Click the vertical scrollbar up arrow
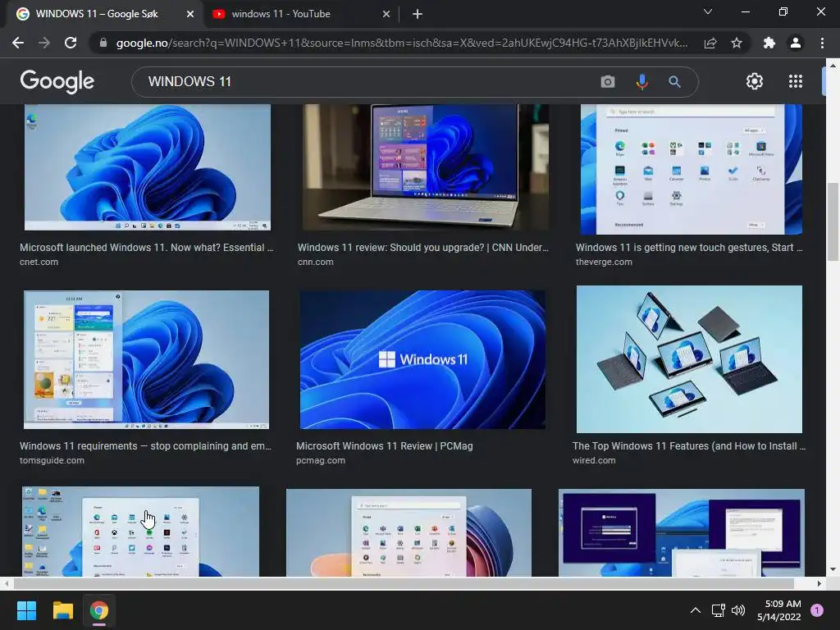Viewport: 840px width, 630px height. [x=833, y=66]
